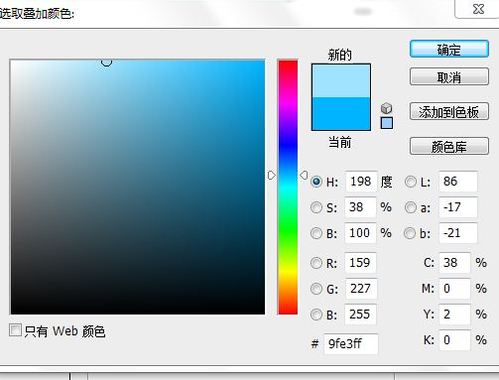Close the color picker dialog

click(478, 9)
